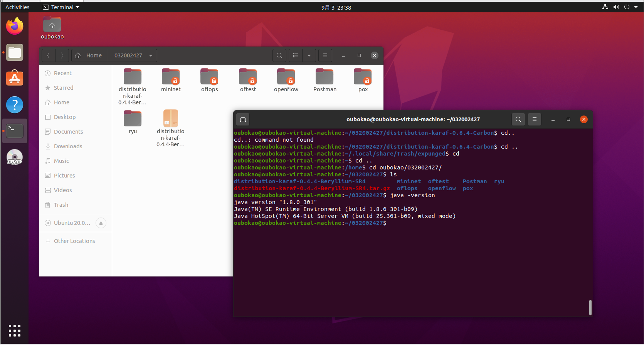This screenshot has width=644, height=345.
Task: Maximize the terminal window
Action: coord(568,119)
